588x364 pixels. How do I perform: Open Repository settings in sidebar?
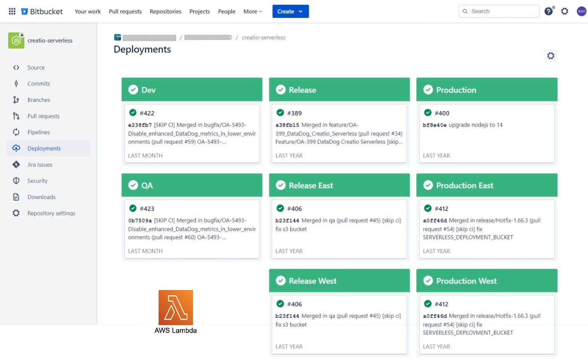(x=51, y=213)
